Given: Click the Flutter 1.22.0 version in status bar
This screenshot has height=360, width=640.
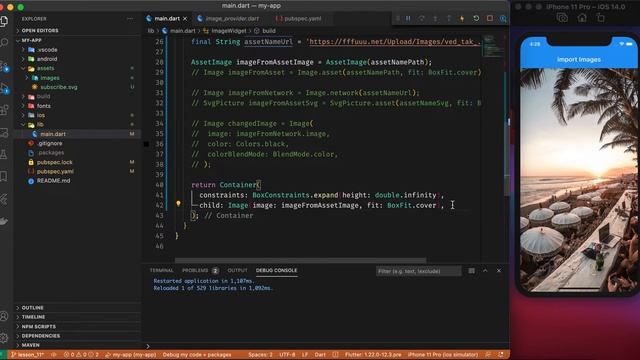Looking at the screenshot, I should tap(373, 355).
